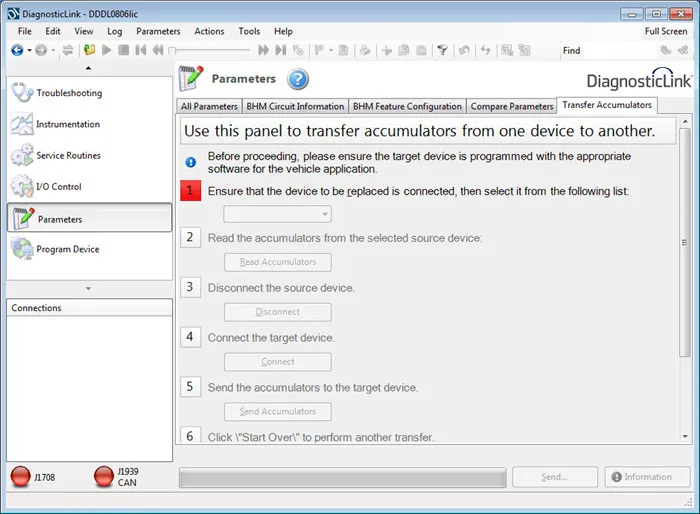Image resolution: width=700 pixels, height=514 pixels.
Task: Click the Read Accumulators button
Action: pyautogui.click(x=278, y=262)
